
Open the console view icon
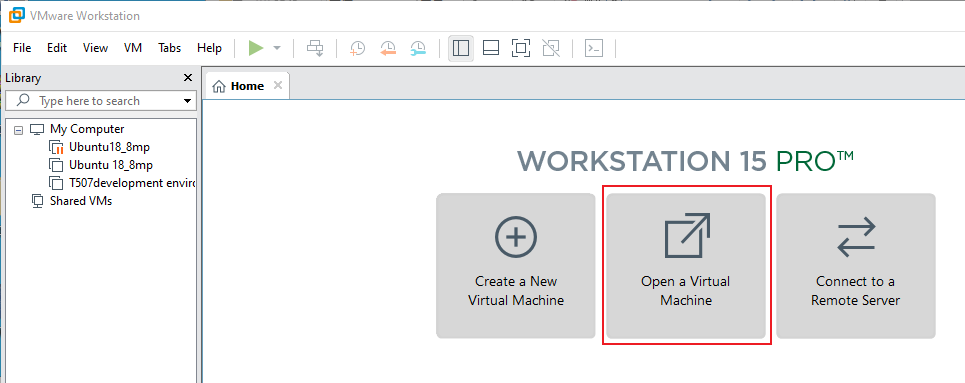click(594, 48)
